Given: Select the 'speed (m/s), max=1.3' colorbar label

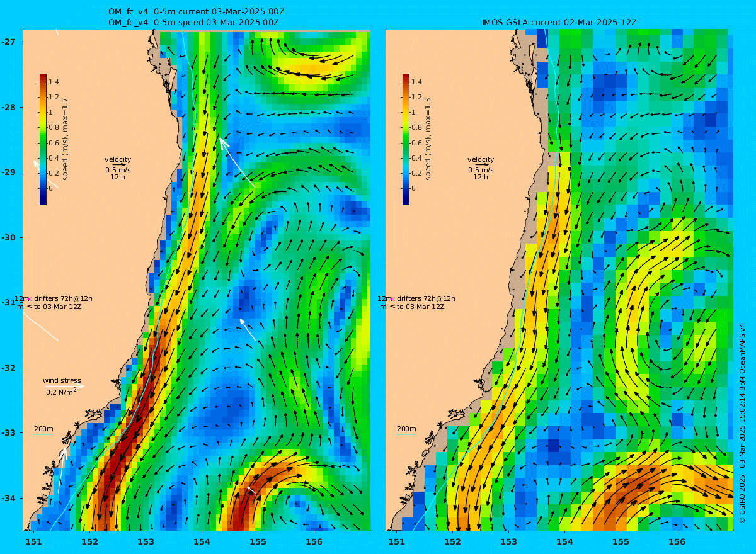Looking at the screenshot, I should click(x=428, y=139).
